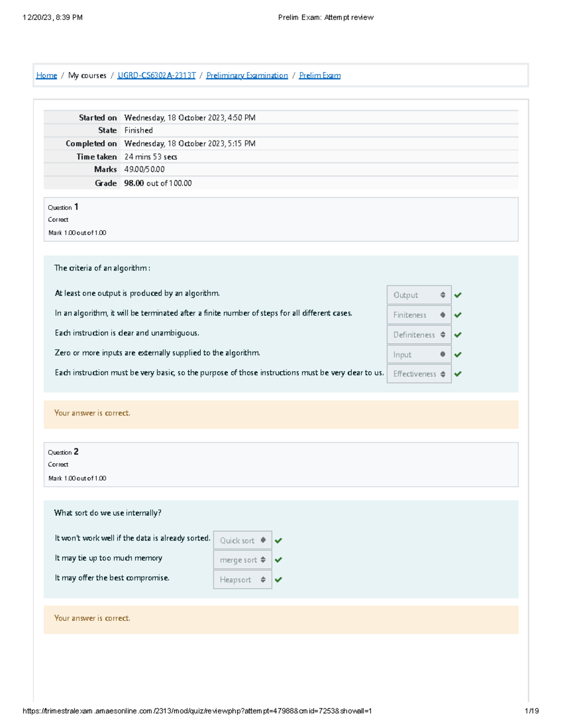Screen dimensions: 563x728
Task: Expand the merge sort dropdown
Action: (x=242, y=560)
